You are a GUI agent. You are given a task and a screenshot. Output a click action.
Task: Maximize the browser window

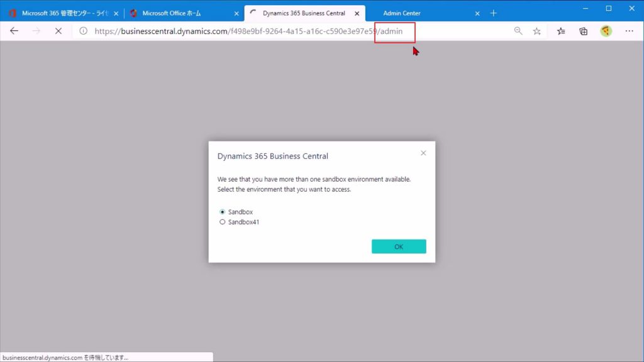609,8
